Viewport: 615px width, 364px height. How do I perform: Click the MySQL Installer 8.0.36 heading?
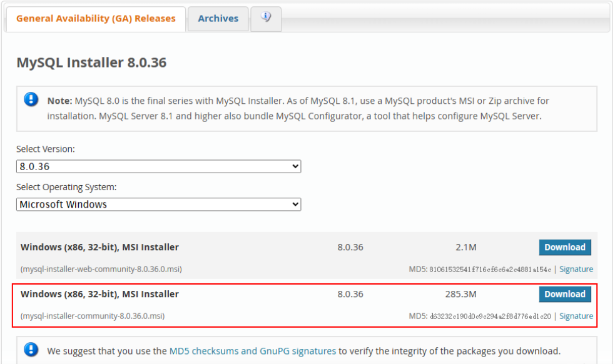pyautogui.click(x=91, y=63)
